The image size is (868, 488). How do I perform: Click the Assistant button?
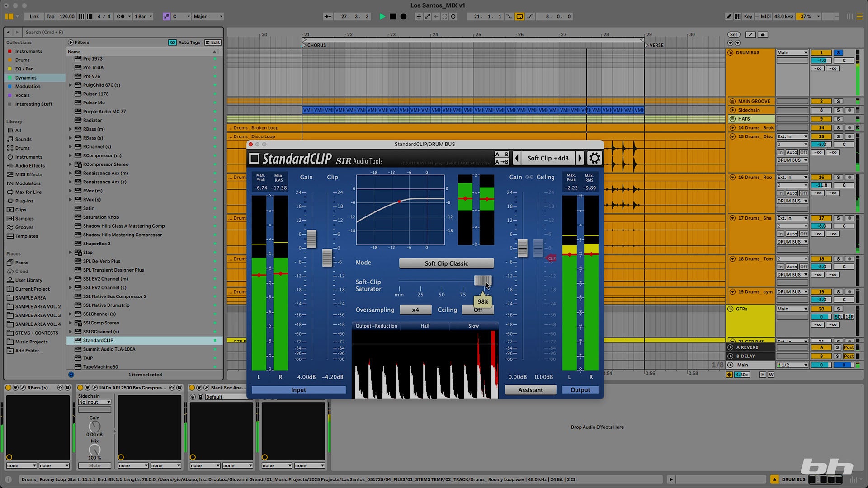(x=530, y=390)
